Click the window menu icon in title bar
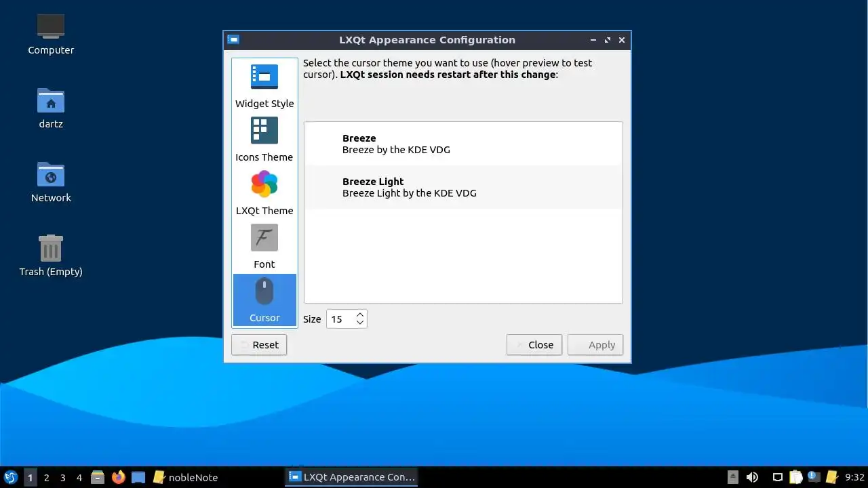The image size is (868, 488). click(233, 40)
